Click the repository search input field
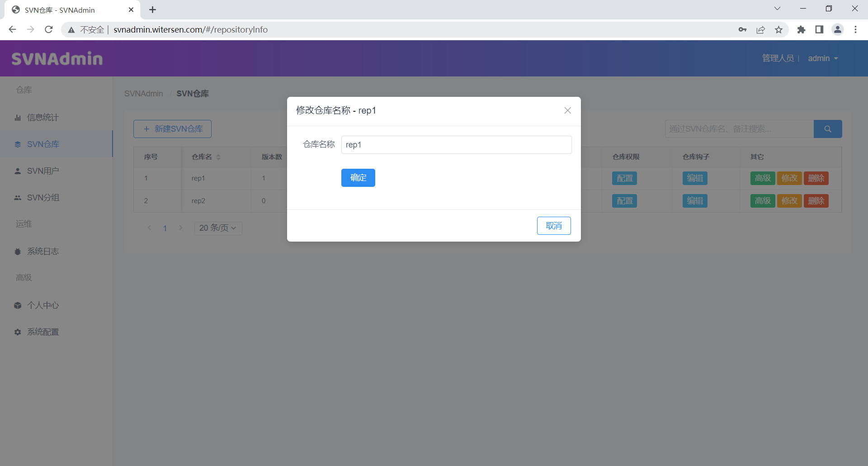The width and height of the screenshot is (868, 466). 739,129
